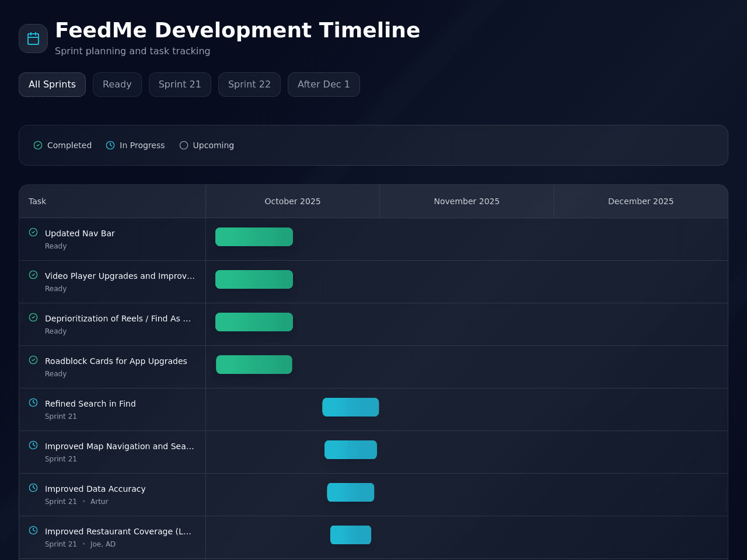Click the Completed checkmark legend icon
The width and height of the screenshot is (747, 560).
[38, 145]
